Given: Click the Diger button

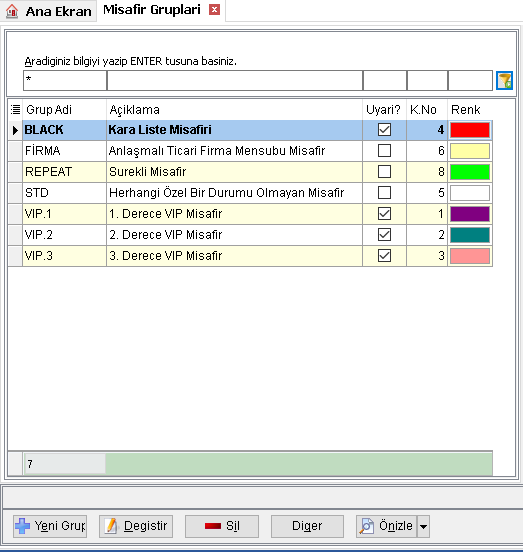Looking at the screenshot, I should pos(307,526).
